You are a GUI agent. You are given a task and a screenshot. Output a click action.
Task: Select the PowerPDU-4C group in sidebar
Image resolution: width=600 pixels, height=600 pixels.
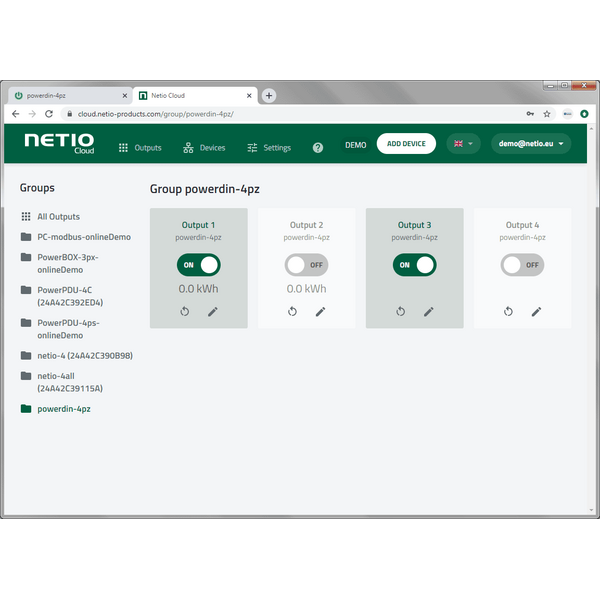point(70,295)
